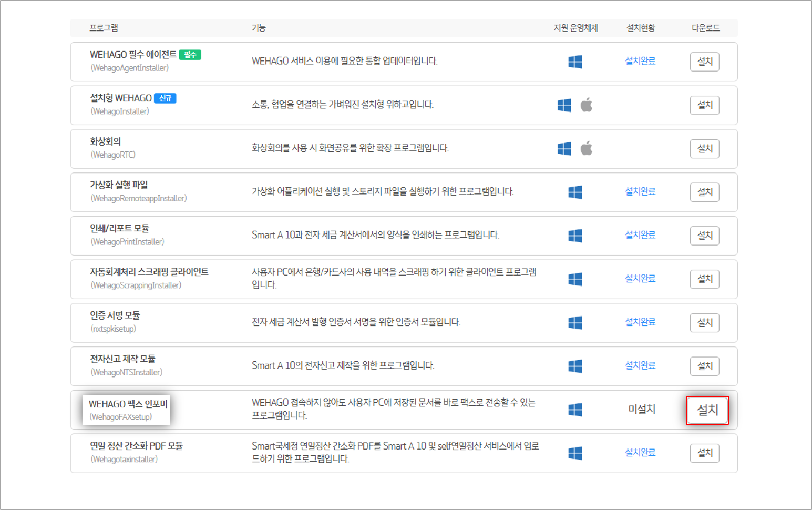Install the WEHAGO 필수 에이전트 program
This screenshot has height=510, width=812.
[x=704, y=62]
